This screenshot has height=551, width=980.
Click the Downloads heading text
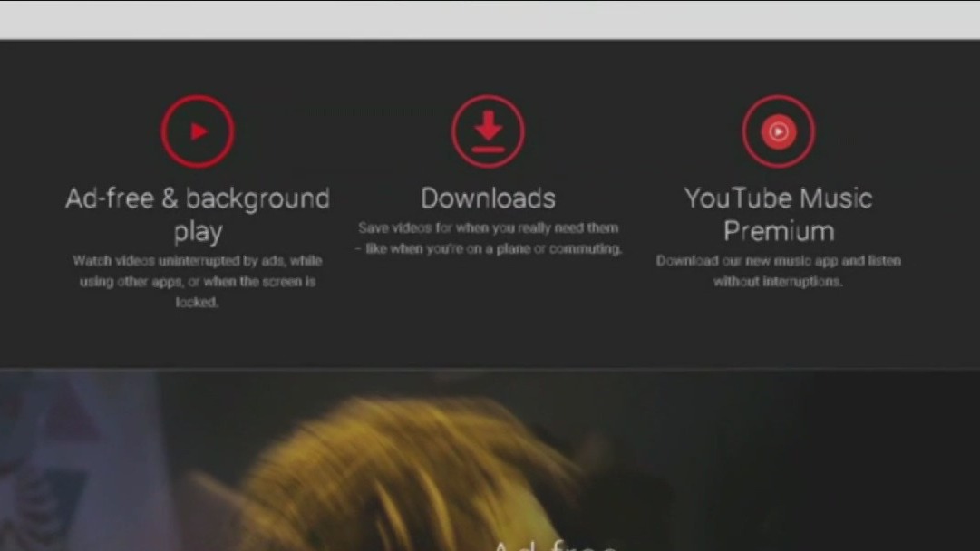point(488,198)
